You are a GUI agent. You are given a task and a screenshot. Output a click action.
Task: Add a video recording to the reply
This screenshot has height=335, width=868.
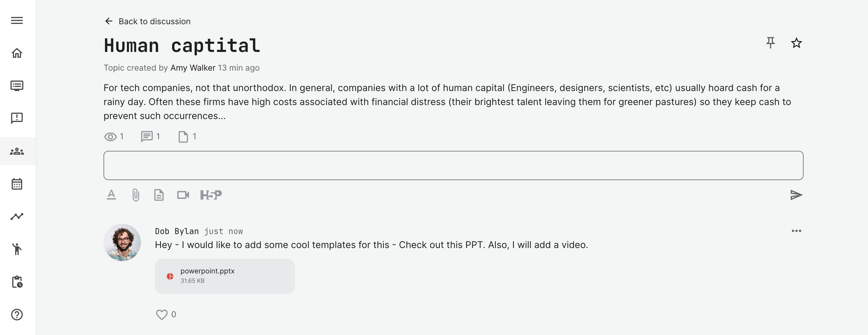(x=183, y=195)
